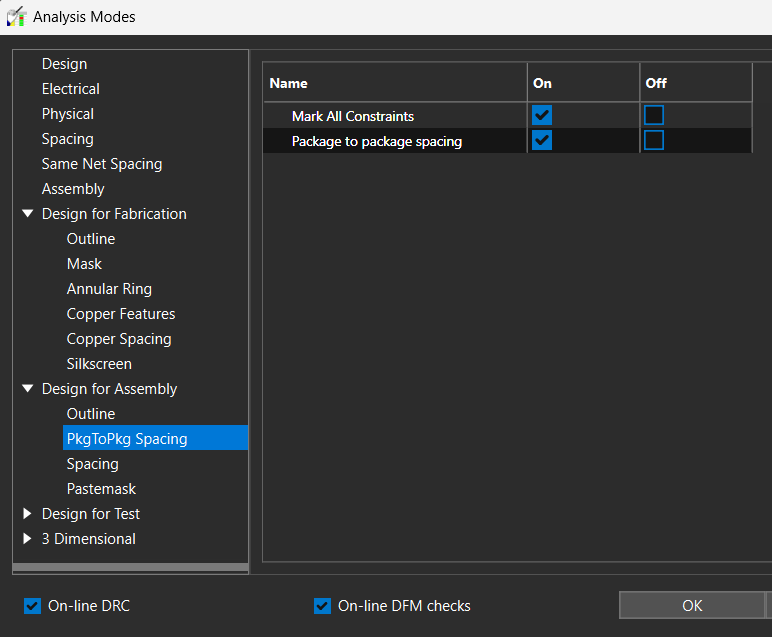Screen dimensions: 772x637
Task: Select Pastemask under Design for Assembly
Action: coord(101,489)
